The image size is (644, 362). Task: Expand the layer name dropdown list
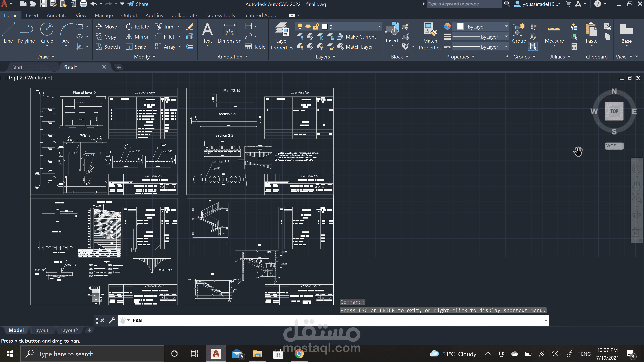tap(379, 26)
